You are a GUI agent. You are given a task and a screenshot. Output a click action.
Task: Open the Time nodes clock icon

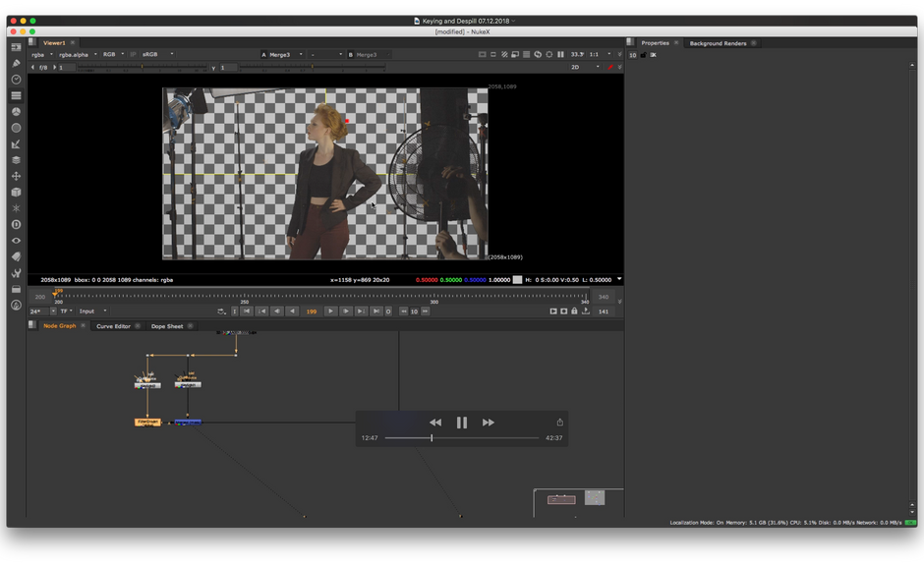click(16, 80)
